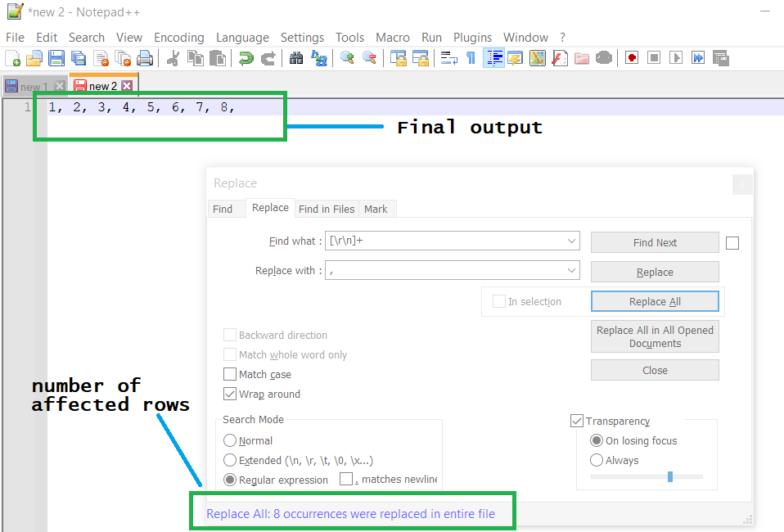Create a new file with the New icon

coord(11,57)
